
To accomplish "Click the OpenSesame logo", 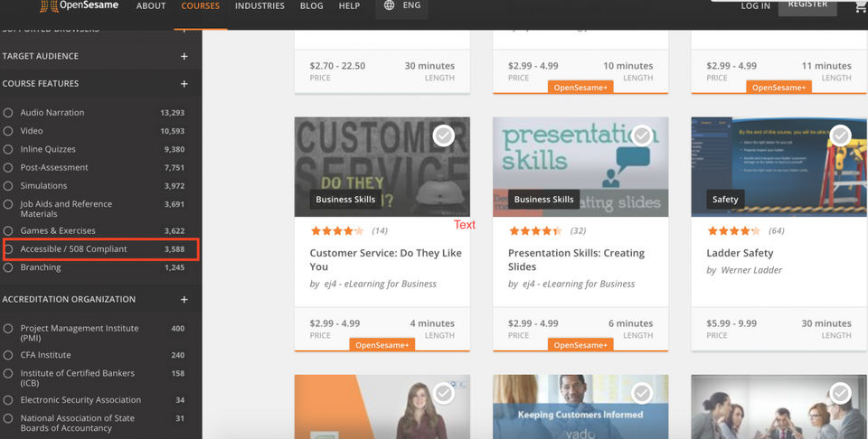I will pyautogui.click(x=80, y=5).
